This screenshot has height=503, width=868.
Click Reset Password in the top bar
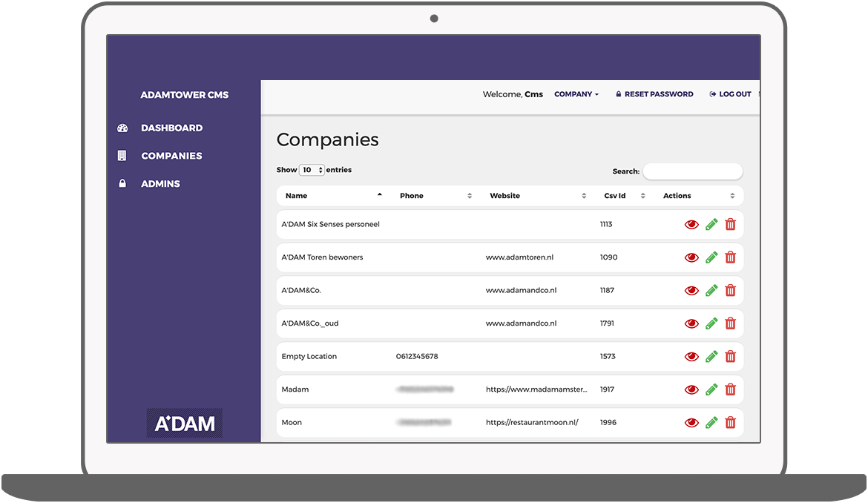(654, 94)
